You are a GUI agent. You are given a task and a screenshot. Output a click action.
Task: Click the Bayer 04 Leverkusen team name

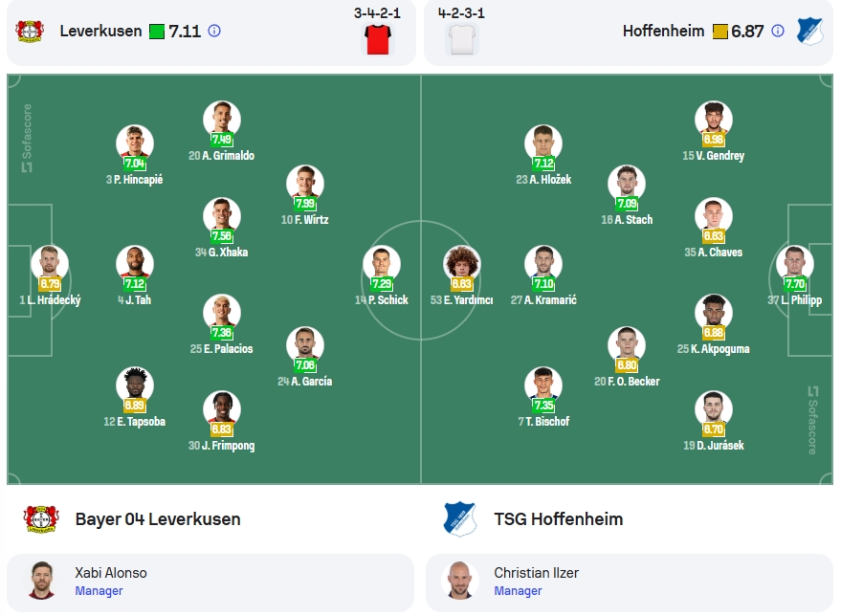(x=158, y=519)
